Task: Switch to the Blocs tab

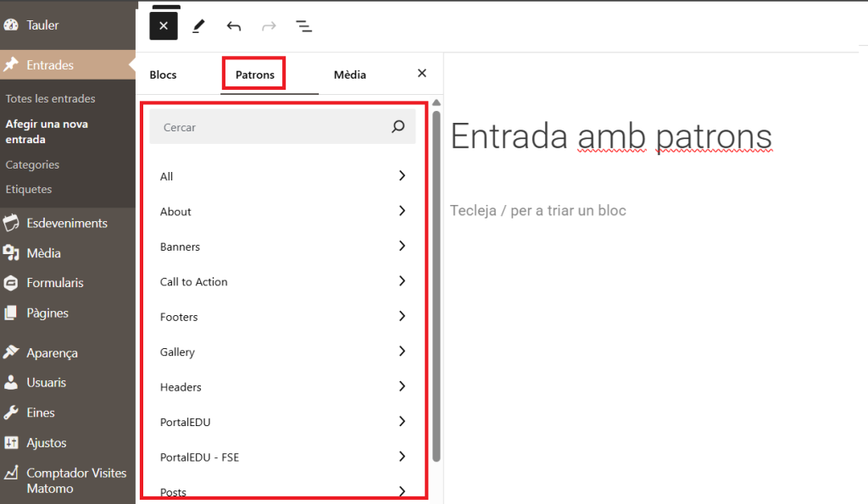Action: coord(164,75)
